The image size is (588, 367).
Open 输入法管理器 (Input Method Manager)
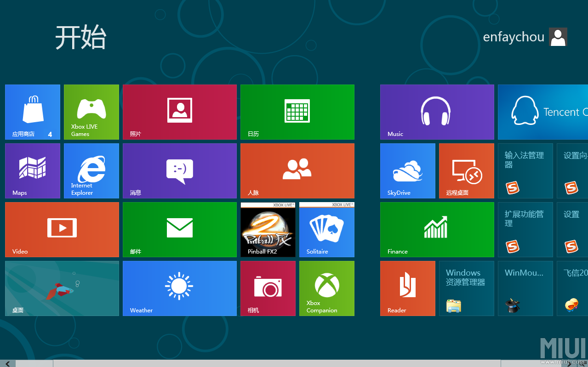tap(525, 170)
